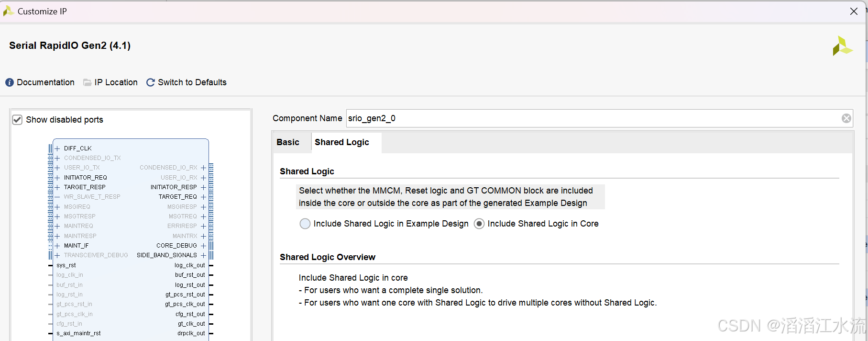The height and width of the screenshot is (341, 868).
Task: Select the gt_pcs_rst_out port
Action: tap(185, 295)
